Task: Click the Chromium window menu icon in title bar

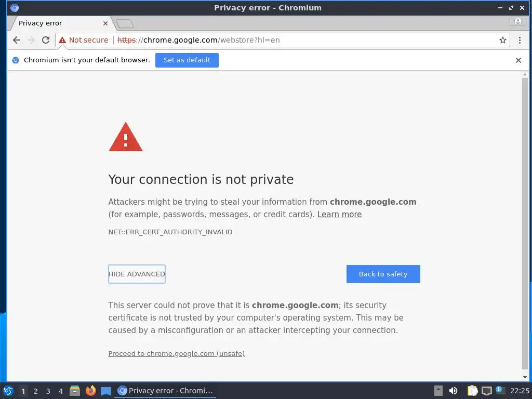Action: [14, 8]
